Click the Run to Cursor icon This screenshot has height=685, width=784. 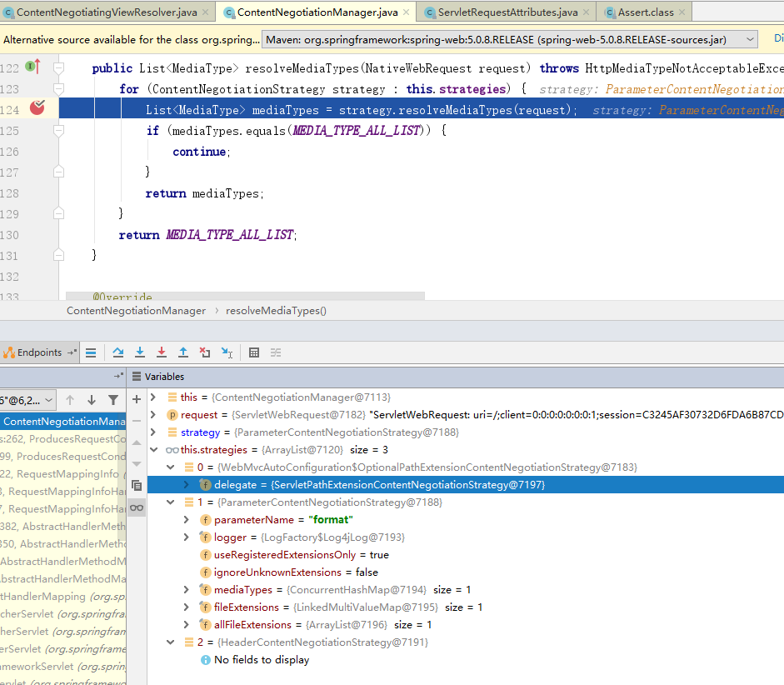tap(227, 352)
